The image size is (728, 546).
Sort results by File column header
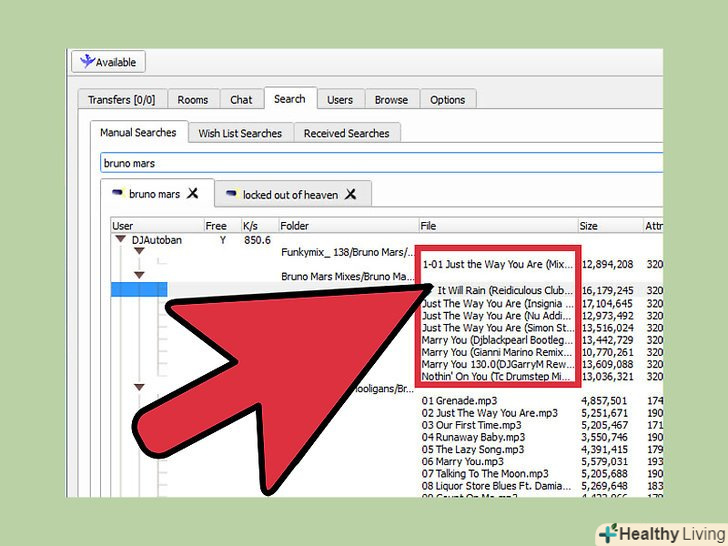pyautogui.click(x=499, y=226)
